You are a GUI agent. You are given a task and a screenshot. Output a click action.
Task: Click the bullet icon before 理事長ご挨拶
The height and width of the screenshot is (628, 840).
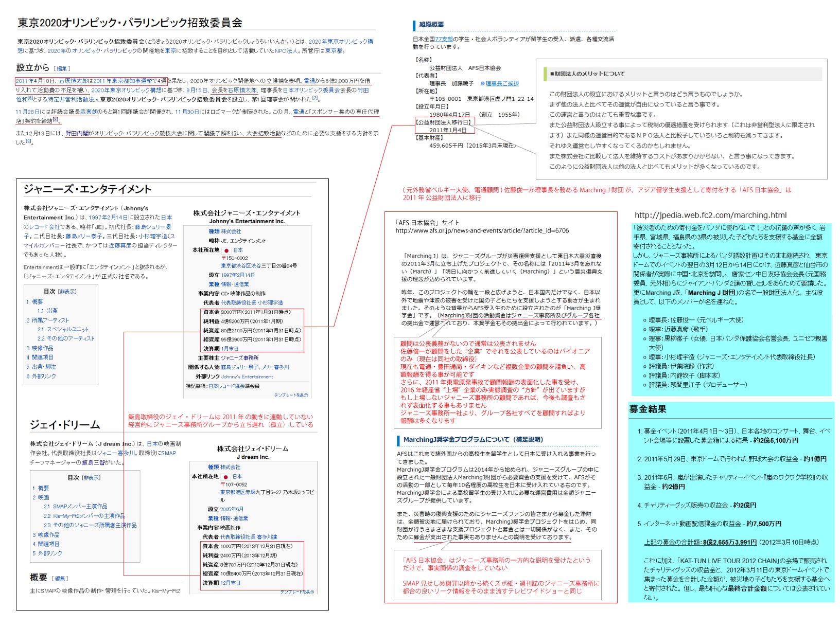482,83
